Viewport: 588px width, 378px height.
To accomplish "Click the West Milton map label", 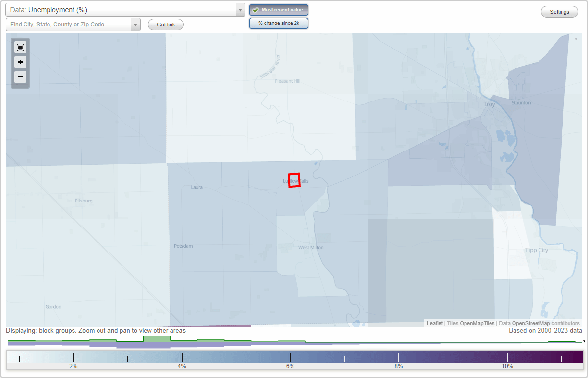I will pyautogui.click(x=311, y=248).
